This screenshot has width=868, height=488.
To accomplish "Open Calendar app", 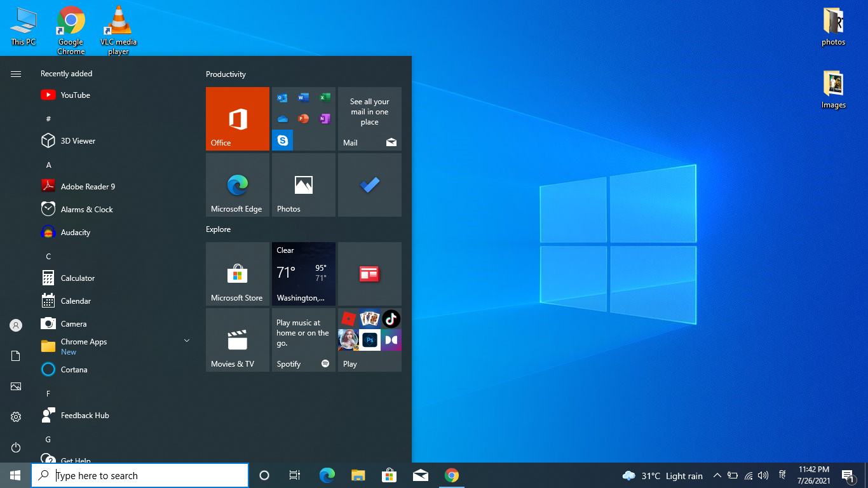I will [x=114, y=301].
